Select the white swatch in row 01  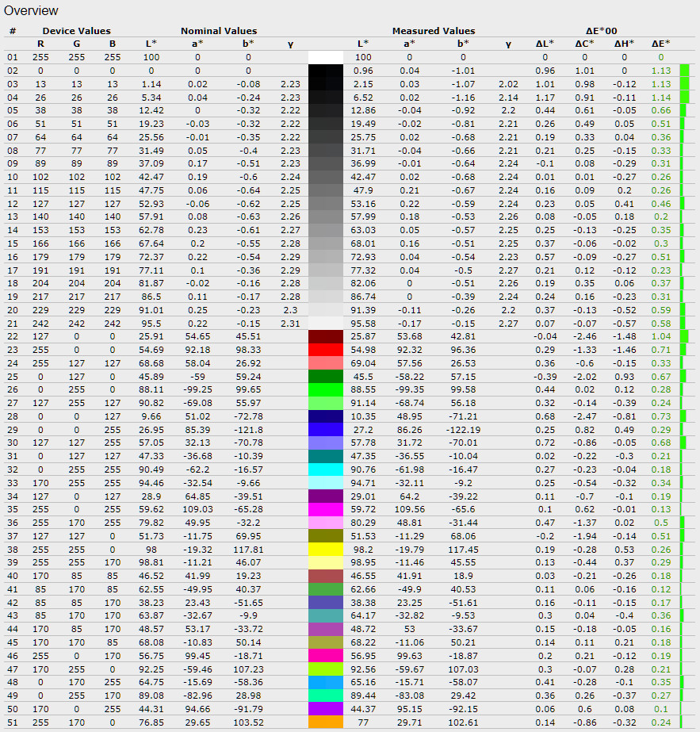click(x=325, y=57)
